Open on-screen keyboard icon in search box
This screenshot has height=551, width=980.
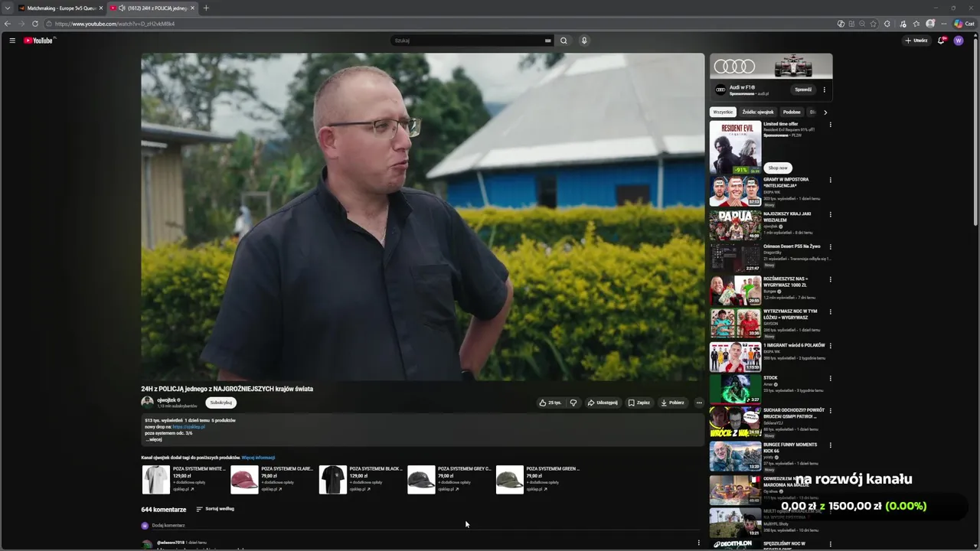[547, 41]
